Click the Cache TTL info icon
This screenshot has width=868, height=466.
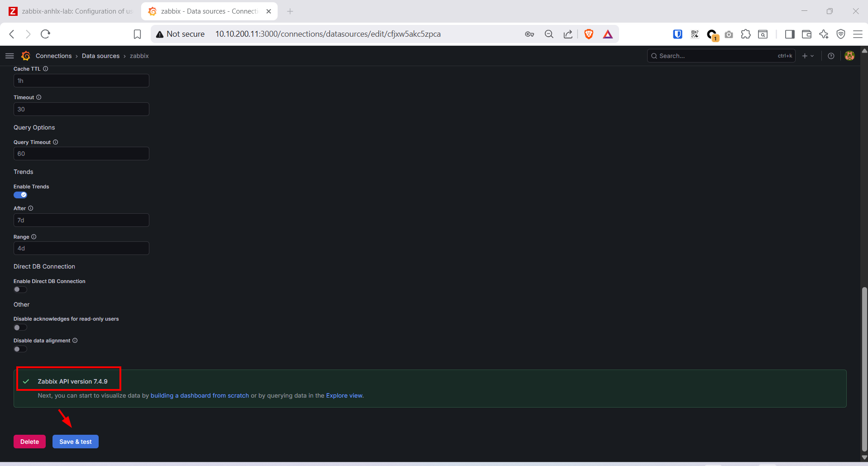coord(45,69)
